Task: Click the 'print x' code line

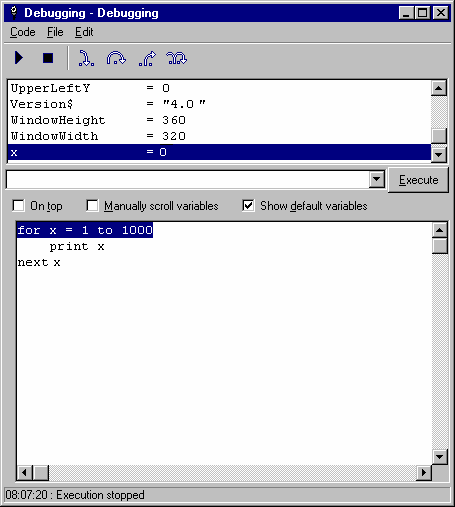Action: click(x=77, y=247)
